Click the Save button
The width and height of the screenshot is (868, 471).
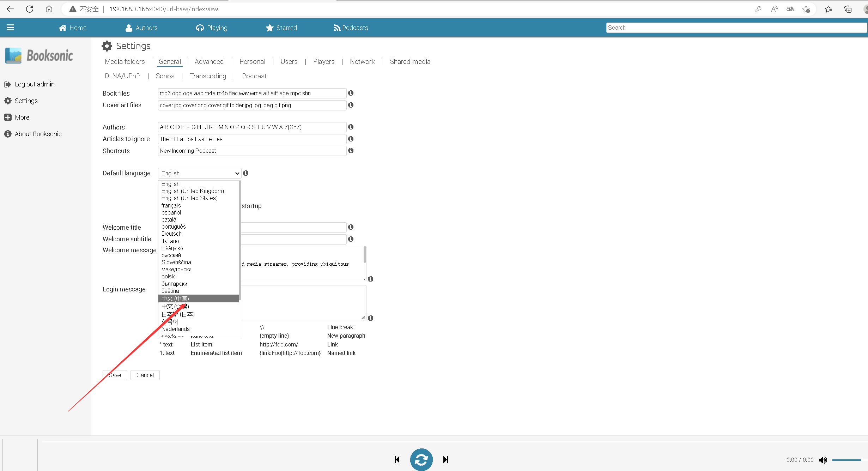[115, 375]
